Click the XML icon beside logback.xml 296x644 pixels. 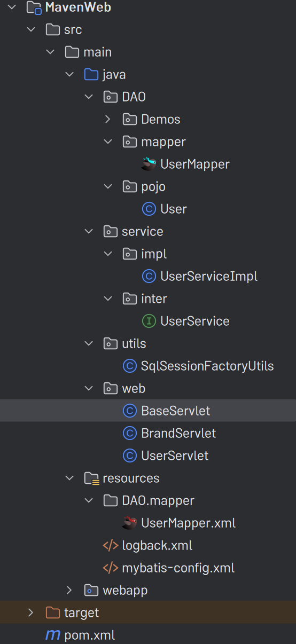[x=110, y=545]
